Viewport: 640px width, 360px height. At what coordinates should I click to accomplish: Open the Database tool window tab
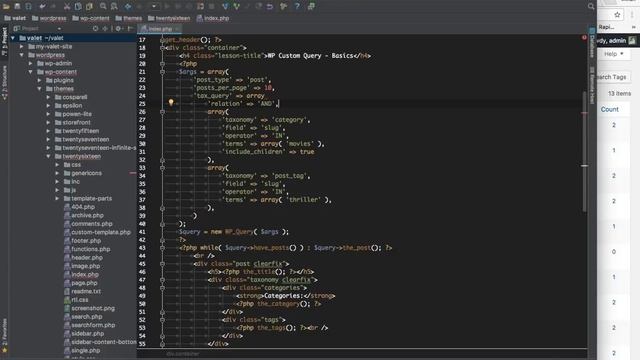592,42
